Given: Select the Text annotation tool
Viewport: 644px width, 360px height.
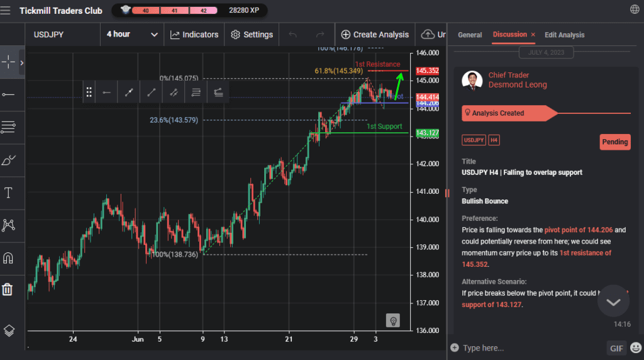Looking at the screenshot, I should pos(8,193).
